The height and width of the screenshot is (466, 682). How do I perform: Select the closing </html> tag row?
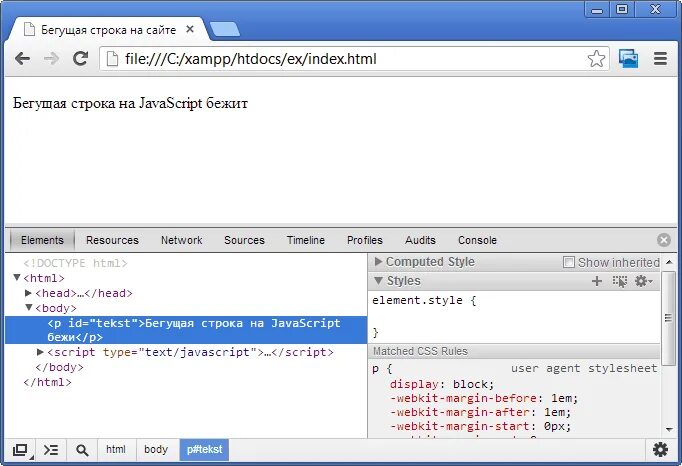pyautogui.click(x=47, y=382)
